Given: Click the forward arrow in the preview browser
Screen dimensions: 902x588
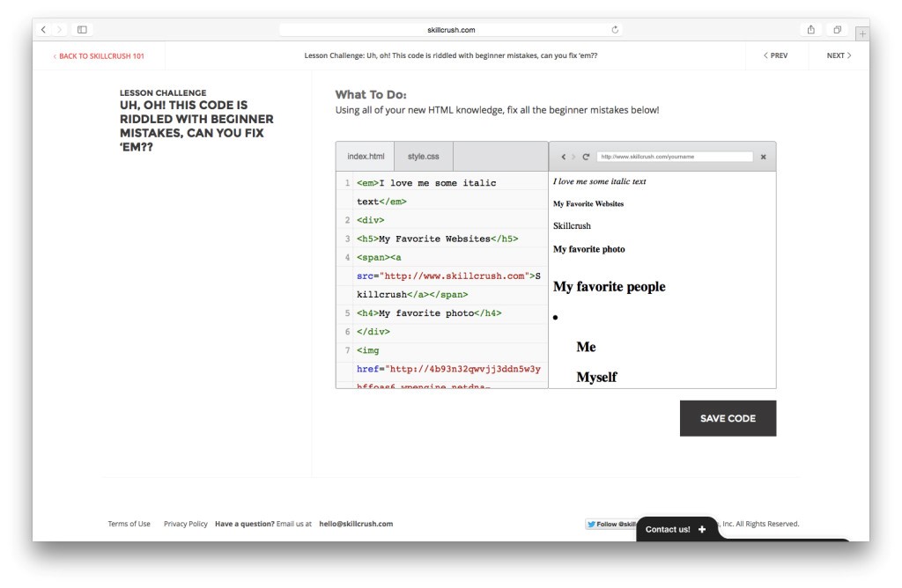Looking at the screenshot, I should [574, 156].
